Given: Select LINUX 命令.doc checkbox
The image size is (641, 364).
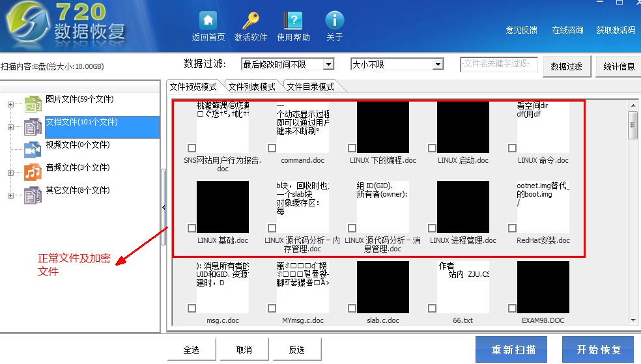Looking at the screenshot, I should click(x=512, y=148).
